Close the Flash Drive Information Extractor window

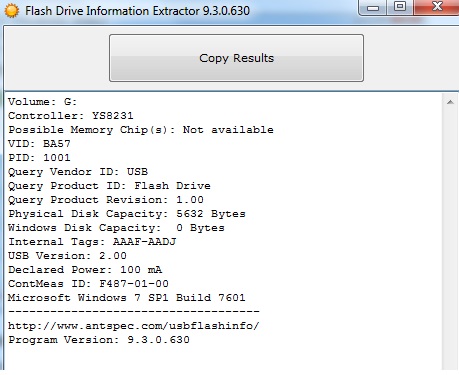(x=437, y=7)
